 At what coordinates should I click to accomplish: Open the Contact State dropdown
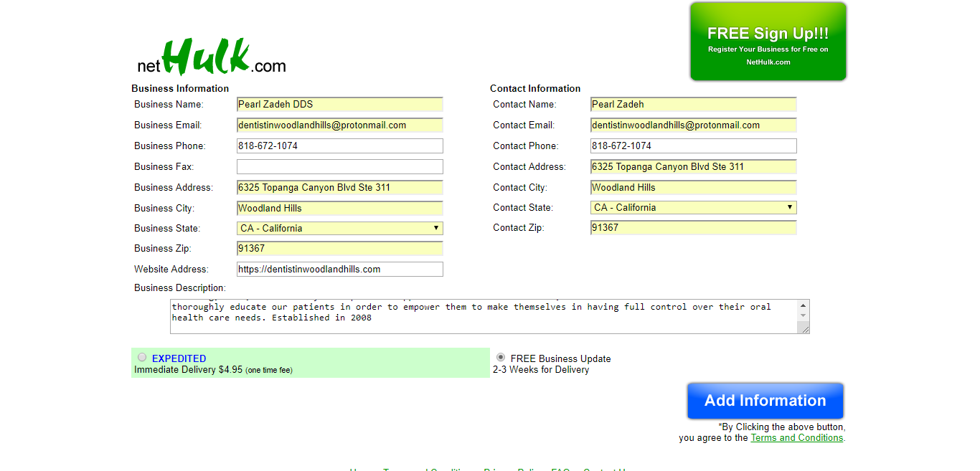tap(694, 208)
